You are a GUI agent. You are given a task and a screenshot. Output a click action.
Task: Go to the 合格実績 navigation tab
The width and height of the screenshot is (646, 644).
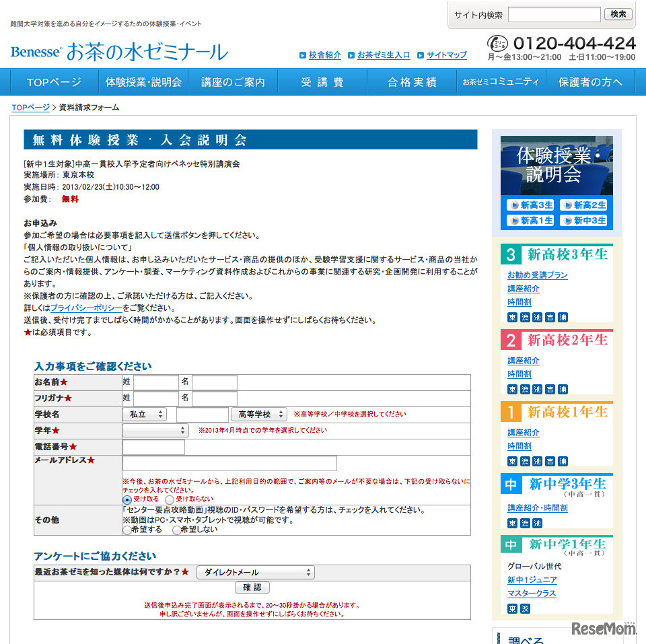tap(413, 81)
